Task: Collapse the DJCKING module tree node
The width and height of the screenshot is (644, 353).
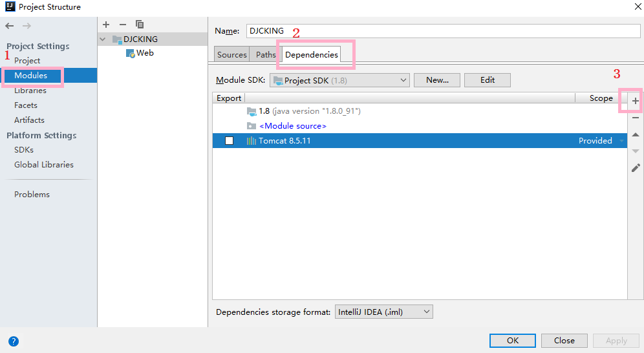Action: click(103, 39)
